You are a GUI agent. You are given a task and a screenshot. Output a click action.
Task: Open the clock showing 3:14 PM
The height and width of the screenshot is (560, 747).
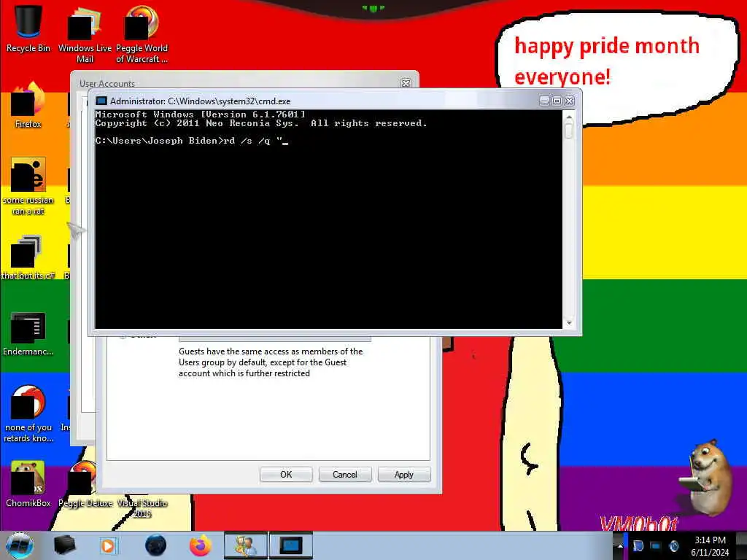tap(710, 545)
